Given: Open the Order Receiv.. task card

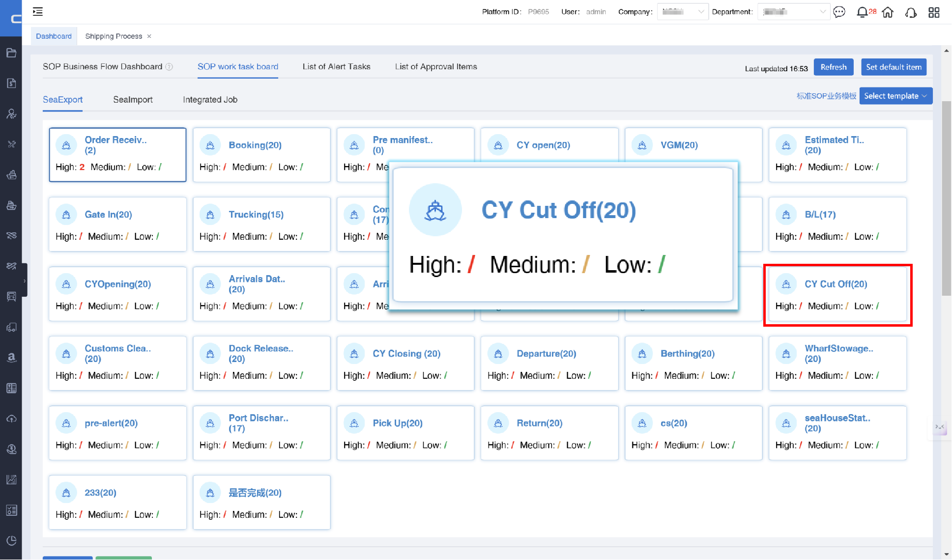Looking at the screenshot, I should (x=117, y=155).
